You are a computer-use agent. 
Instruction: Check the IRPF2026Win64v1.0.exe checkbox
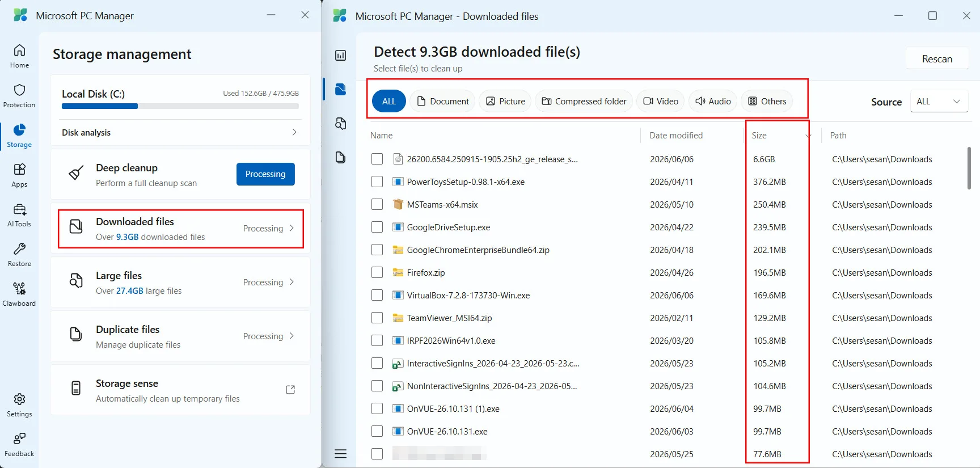(377, 340)
